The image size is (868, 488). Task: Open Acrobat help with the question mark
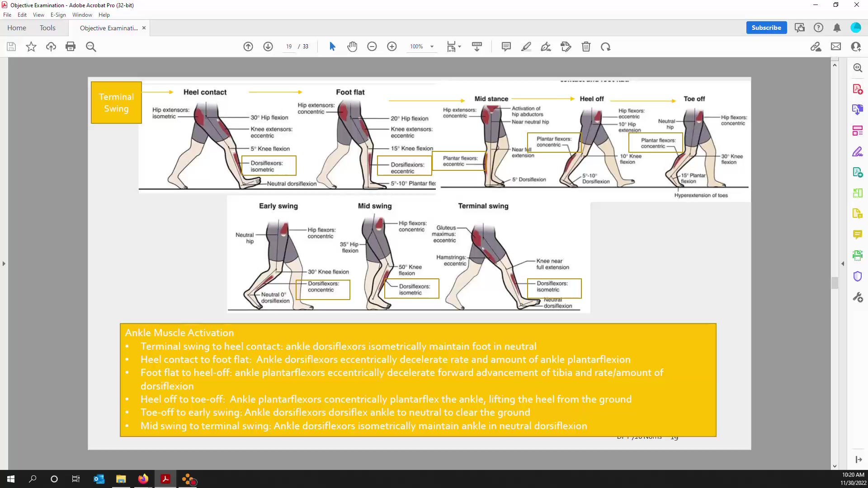pyautogui.click(x=819, y=28)
